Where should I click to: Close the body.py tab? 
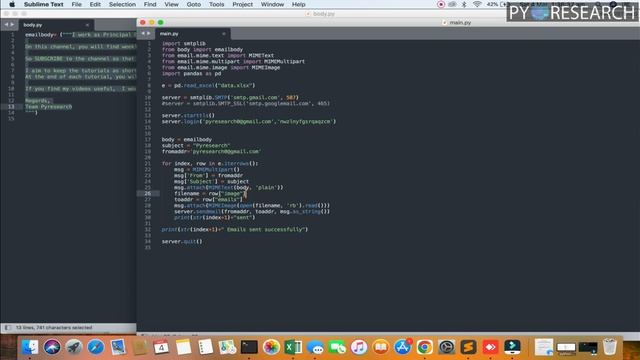[x=87, y=25]
